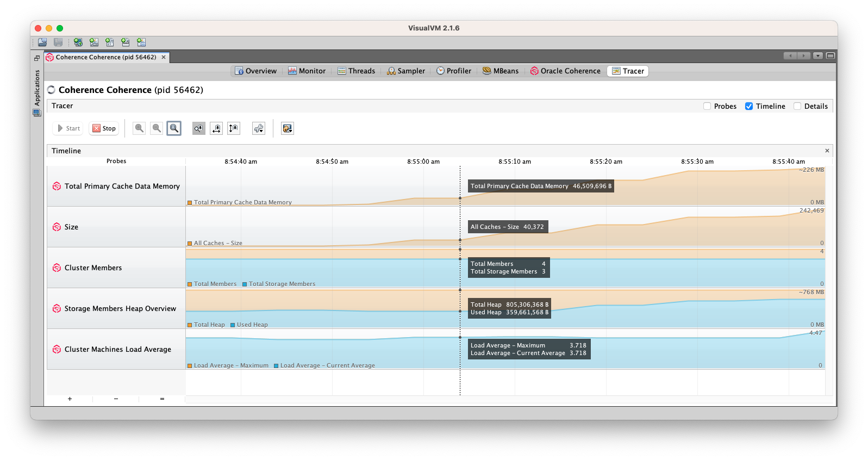868x460 pixels.
Task: Click the Cluster Machines Load Average probe icon
Action: tap(57, 349)
